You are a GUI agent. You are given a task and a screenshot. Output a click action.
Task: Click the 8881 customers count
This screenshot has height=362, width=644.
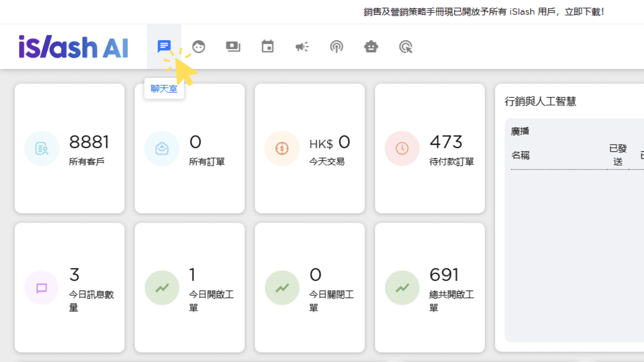coord(89,142)
